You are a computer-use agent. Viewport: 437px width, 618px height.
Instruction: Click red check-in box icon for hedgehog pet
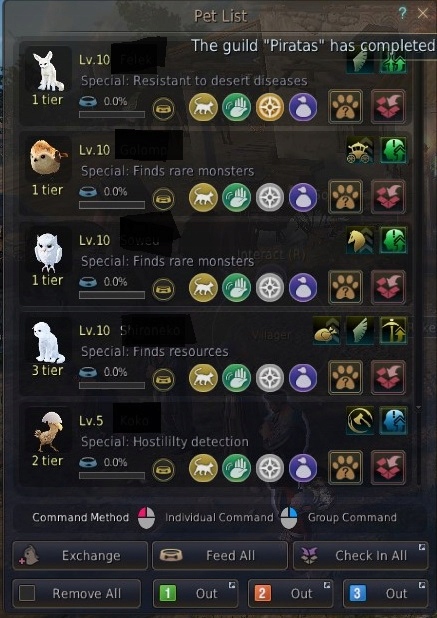388,197
